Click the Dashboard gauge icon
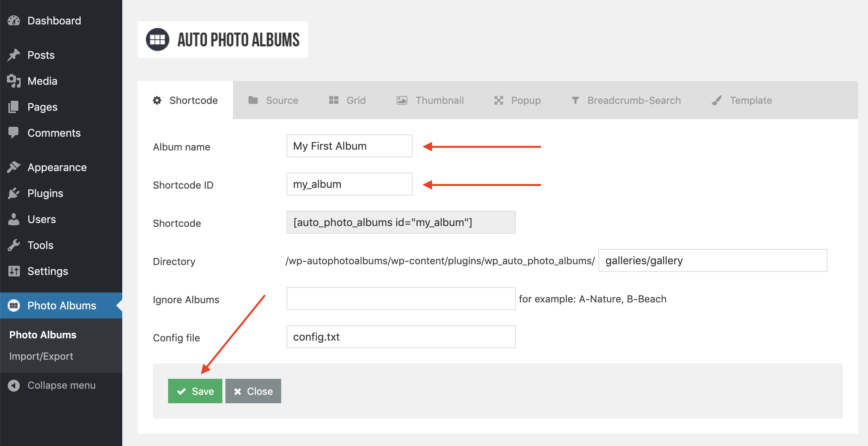This screenshot has height=446, width=868. 14,21
